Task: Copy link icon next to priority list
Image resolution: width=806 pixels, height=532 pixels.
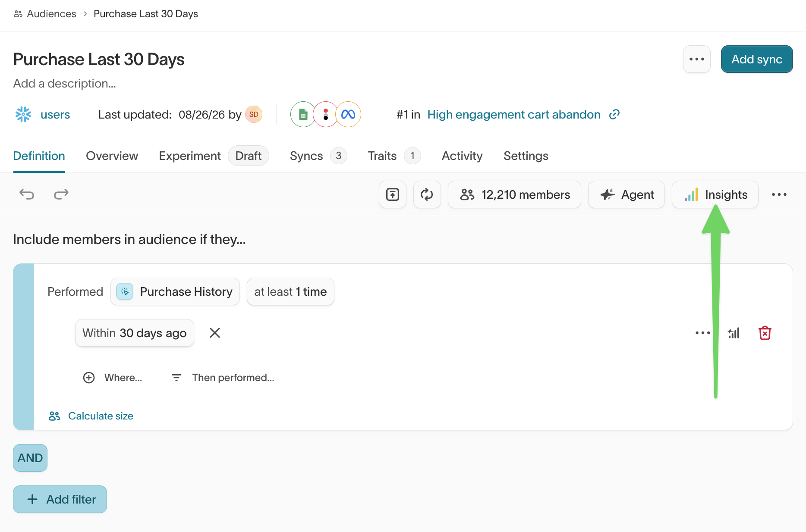Action: 614,114
